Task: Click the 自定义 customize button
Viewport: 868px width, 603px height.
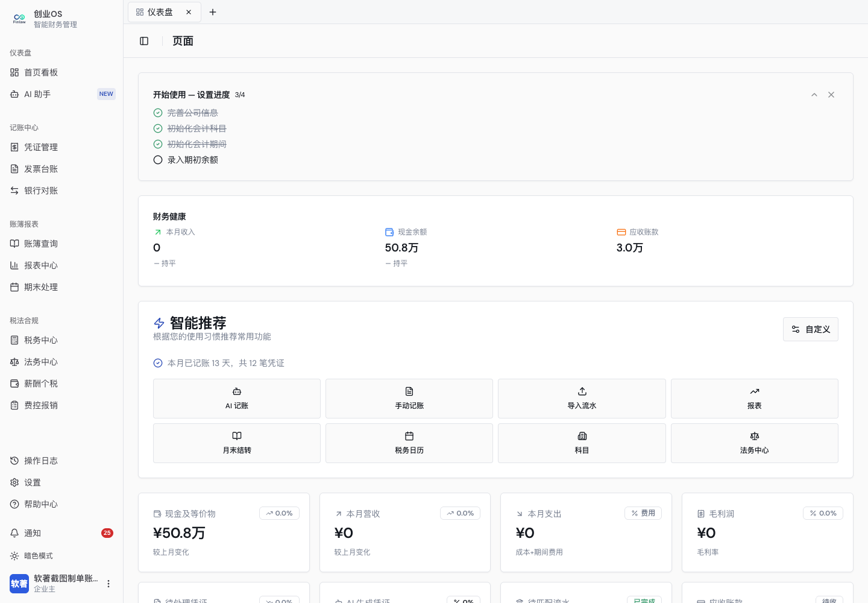Action: [x=811, y=329]
